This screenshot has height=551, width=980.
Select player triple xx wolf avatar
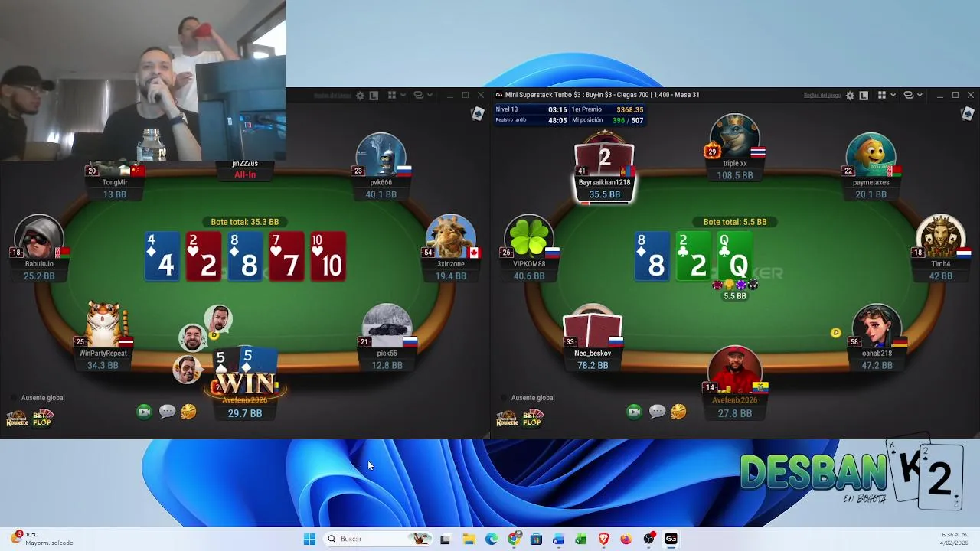click(x=735, y=136)
